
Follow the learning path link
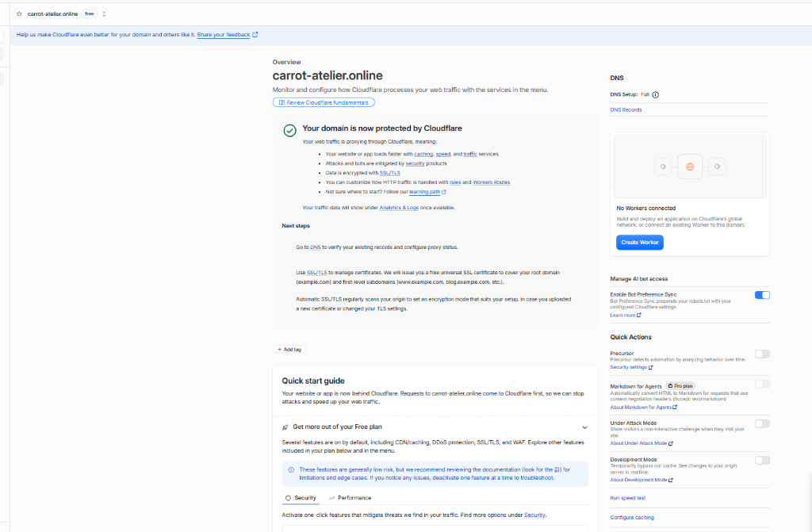point(425,192)
